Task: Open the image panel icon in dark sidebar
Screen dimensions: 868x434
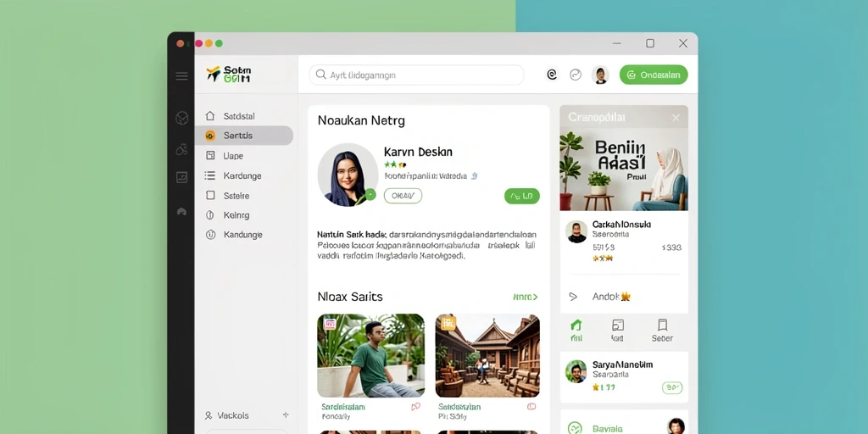Action: [x=181, y=177]
